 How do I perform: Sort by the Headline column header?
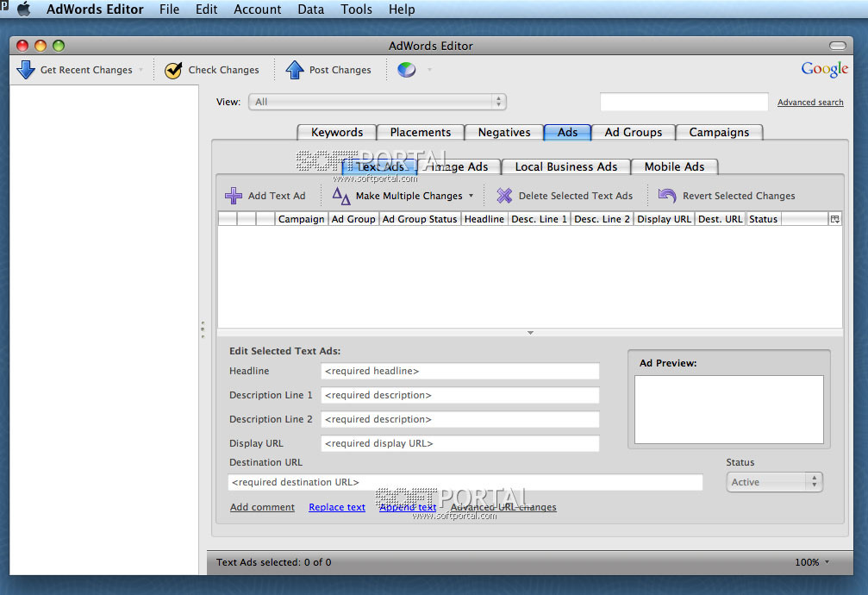coord(484,219)
